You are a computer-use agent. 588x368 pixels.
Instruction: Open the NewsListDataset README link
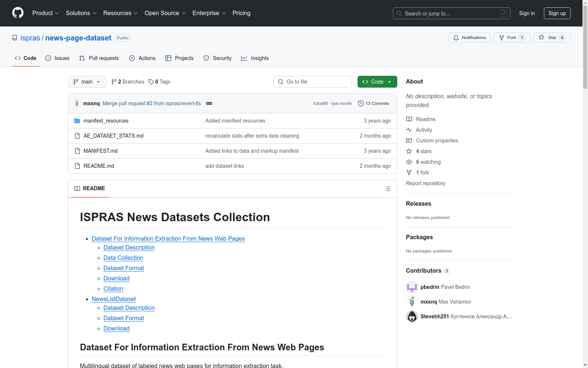[114, 299]
